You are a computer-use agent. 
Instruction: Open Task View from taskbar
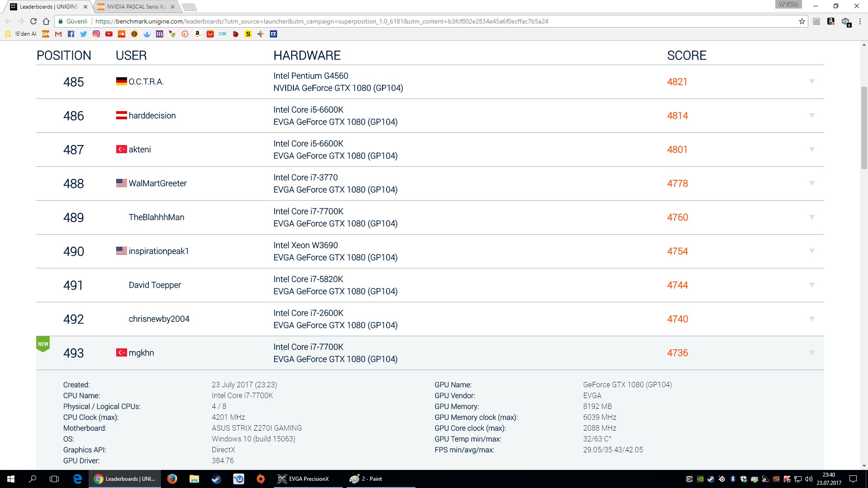tap(54, 479)
